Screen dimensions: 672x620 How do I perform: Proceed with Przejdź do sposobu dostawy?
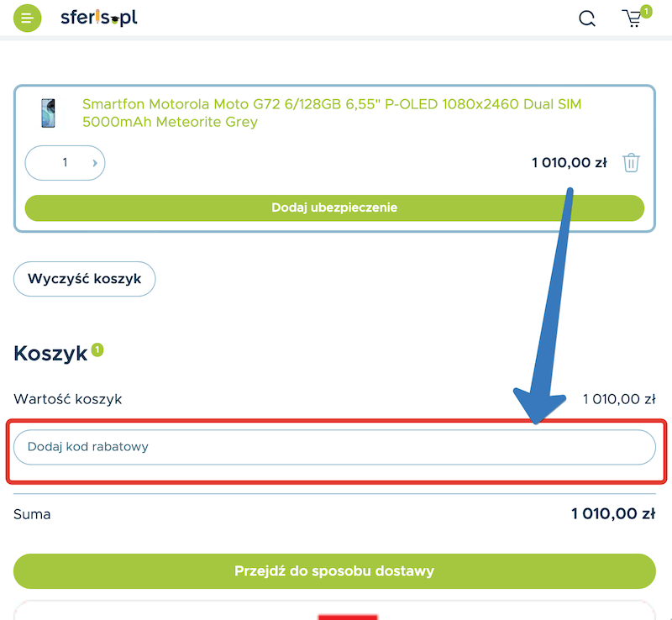click(334, 571)
